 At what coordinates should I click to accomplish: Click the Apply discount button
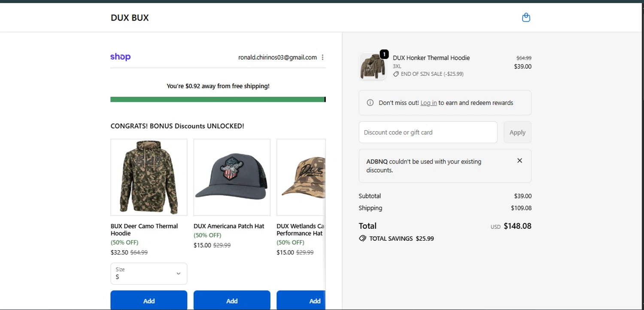(x=517, y=132)
